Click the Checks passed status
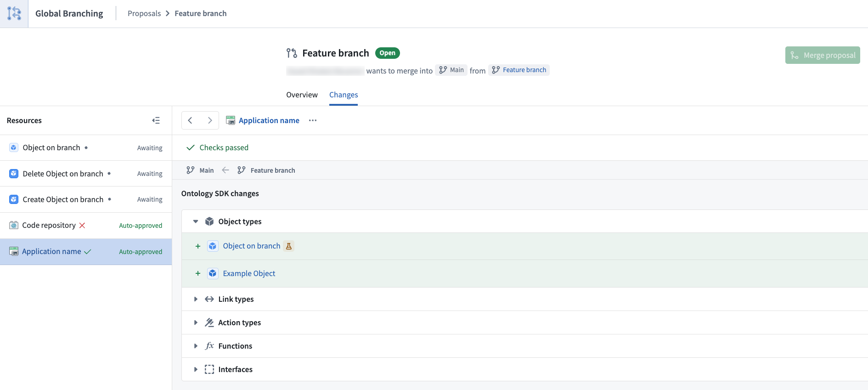 pos(217,147)
